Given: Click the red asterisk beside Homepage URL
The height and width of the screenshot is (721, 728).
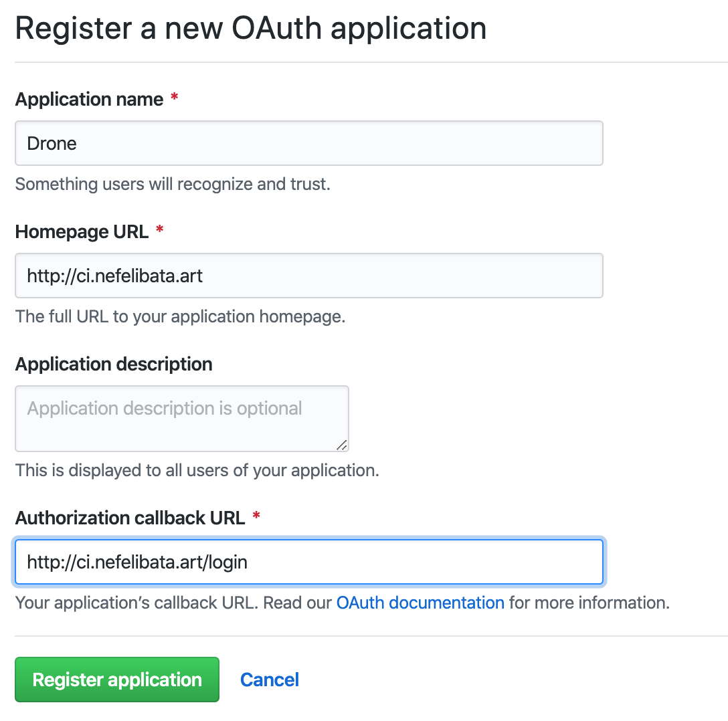Looking at the screenshot, I should pos(159,231).
